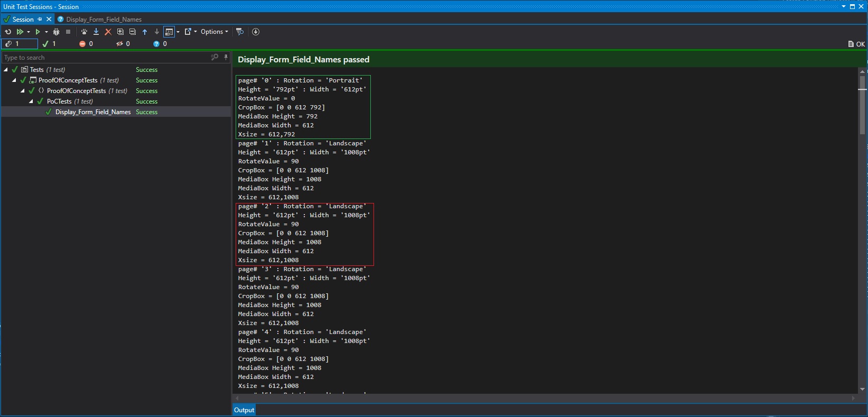The image size is (868, 417).
Task: Click the search options magnifier icon
Action: pos(214,57)
